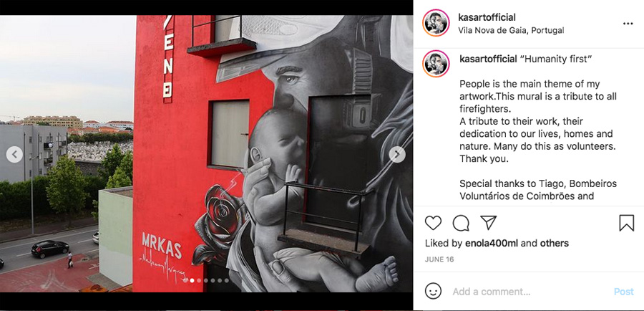Open emoji picker smiley icon

click(x=434, y=291)
